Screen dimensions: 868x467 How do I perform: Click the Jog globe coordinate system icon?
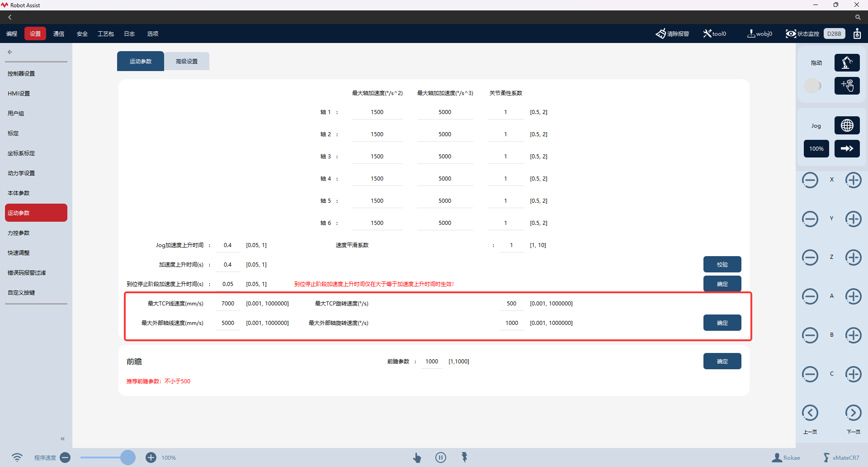point(847,125)
